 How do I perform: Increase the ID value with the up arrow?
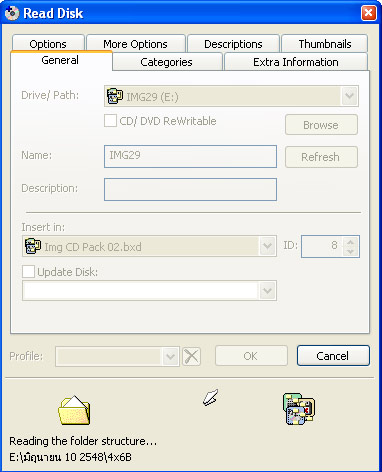tap(350, 242)
